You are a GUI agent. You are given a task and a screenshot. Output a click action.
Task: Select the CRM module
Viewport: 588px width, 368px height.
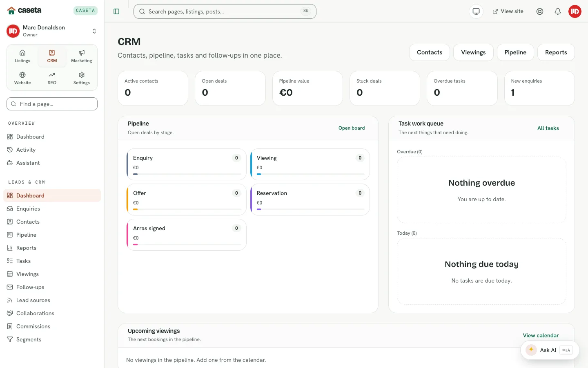(x=52, y=56)
